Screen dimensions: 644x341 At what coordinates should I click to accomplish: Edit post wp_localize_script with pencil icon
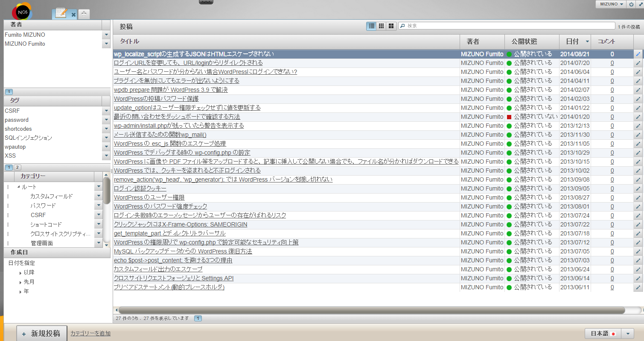(638, 54)
